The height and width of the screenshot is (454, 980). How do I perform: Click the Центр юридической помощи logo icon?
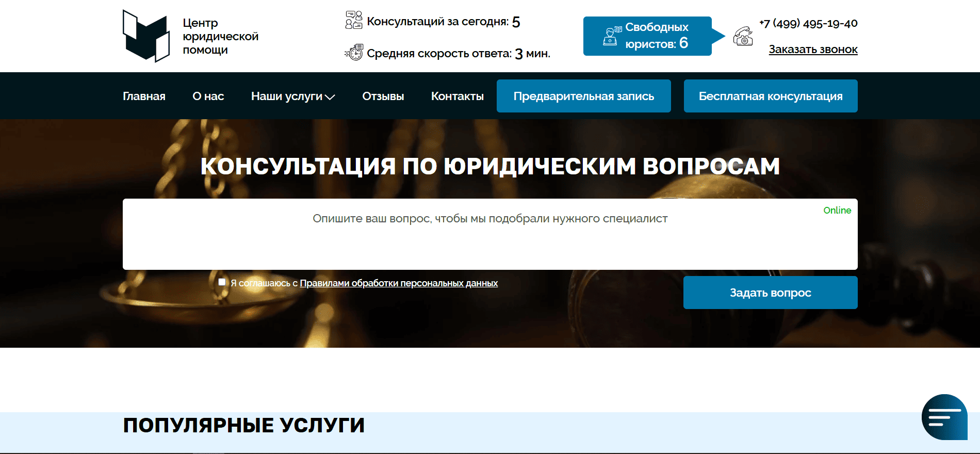pyautogui.click(x=146, y=36)
